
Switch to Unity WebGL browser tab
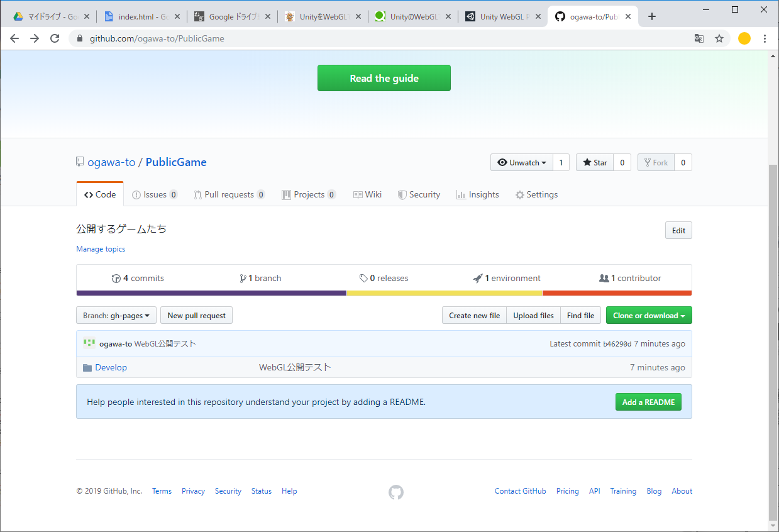point(503,17)
